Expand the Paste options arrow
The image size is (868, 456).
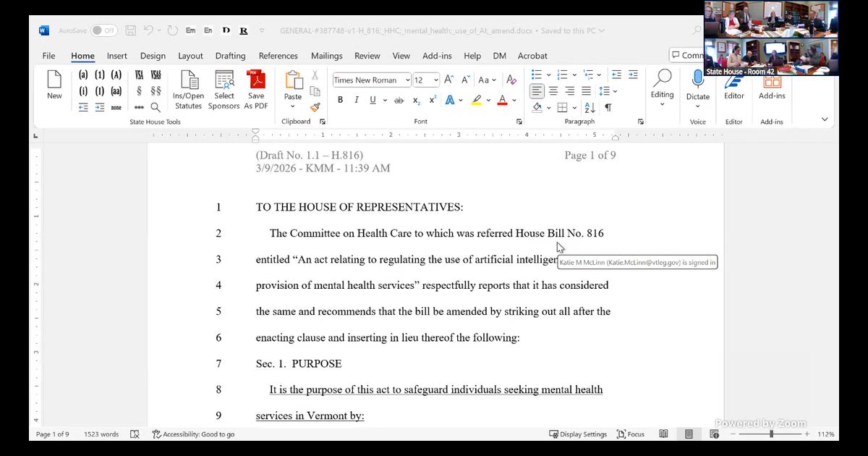[x=293, y=106]
